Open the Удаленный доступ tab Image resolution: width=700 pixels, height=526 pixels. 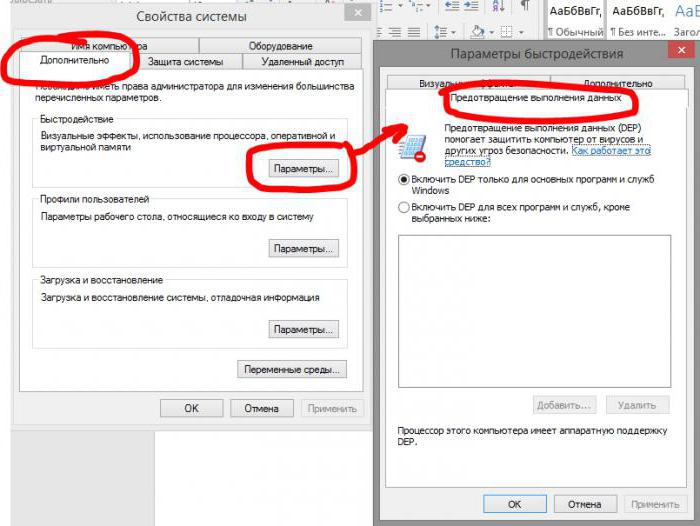[x=302, y=62]
